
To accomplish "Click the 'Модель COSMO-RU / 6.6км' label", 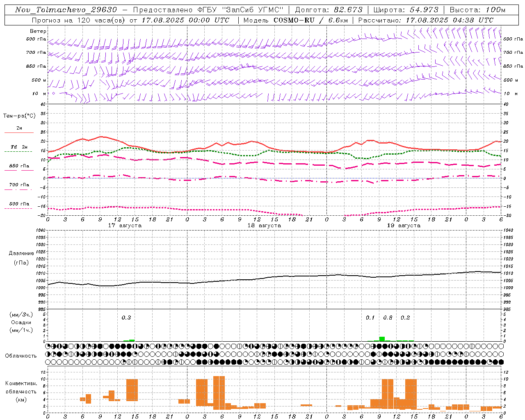I will 296,20.
